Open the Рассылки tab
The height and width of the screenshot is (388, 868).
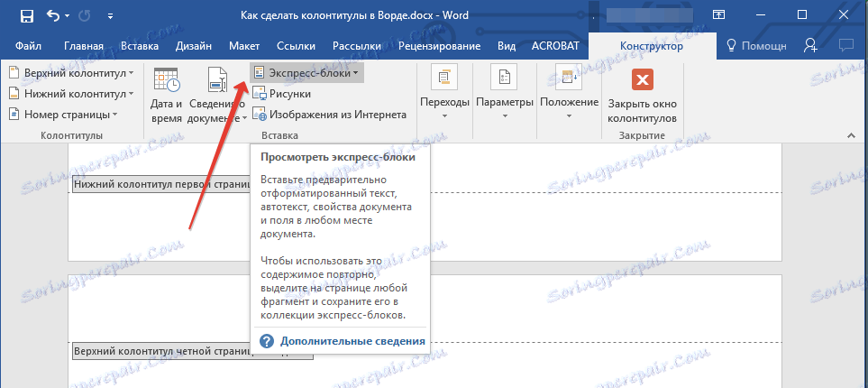point(357,46)
